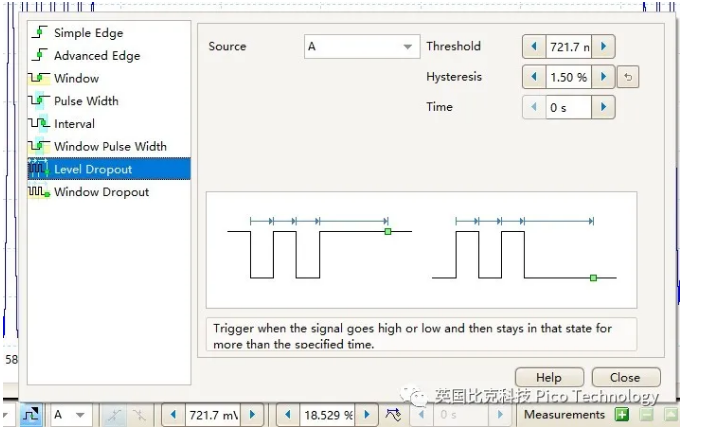703x430 pixels.
Task: Select the Pulse Width trigger
Action: tap(85, 101)
